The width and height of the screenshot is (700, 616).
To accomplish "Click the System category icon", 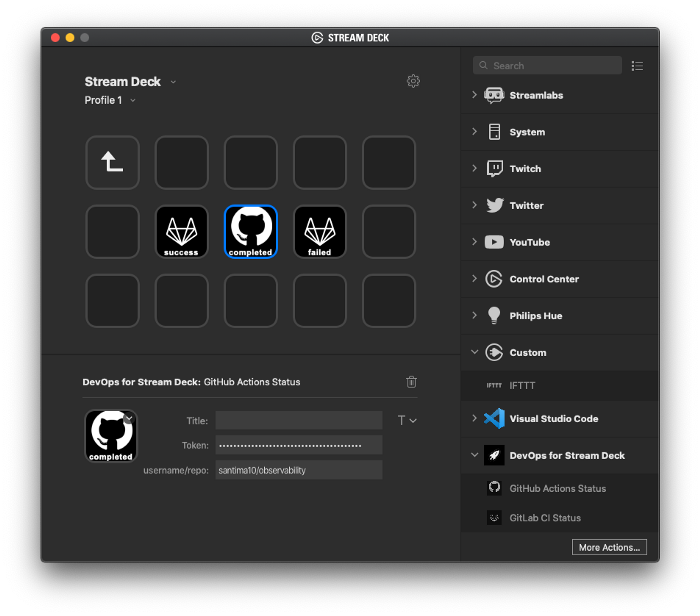I will tap(494, 132).
